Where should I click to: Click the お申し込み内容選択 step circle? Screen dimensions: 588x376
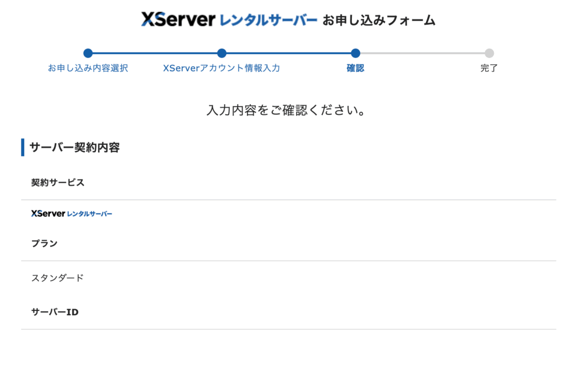[88, 53]
